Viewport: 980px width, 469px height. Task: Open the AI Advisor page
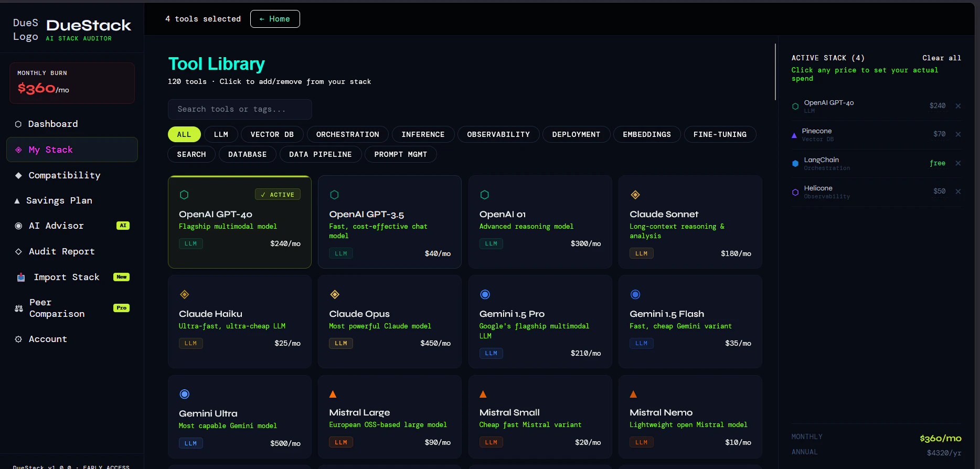click(x=72, y=226)
